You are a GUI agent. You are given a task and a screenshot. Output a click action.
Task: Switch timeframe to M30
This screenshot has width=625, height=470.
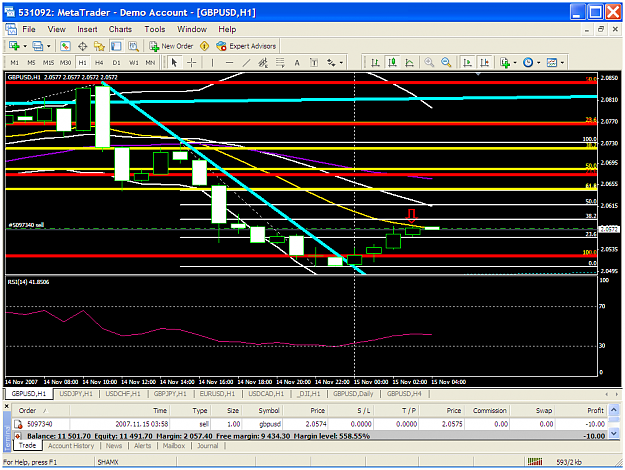coord(65,63)
